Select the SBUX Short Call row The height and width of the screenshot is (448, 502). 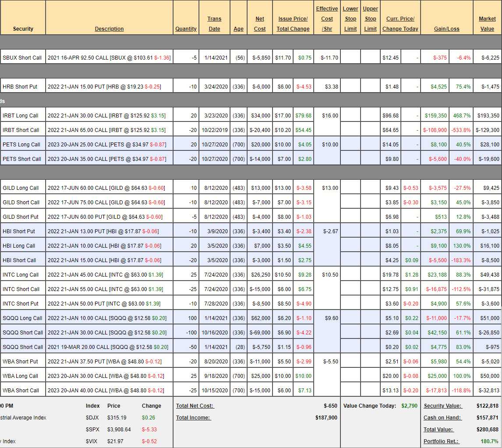coord(22,58)
